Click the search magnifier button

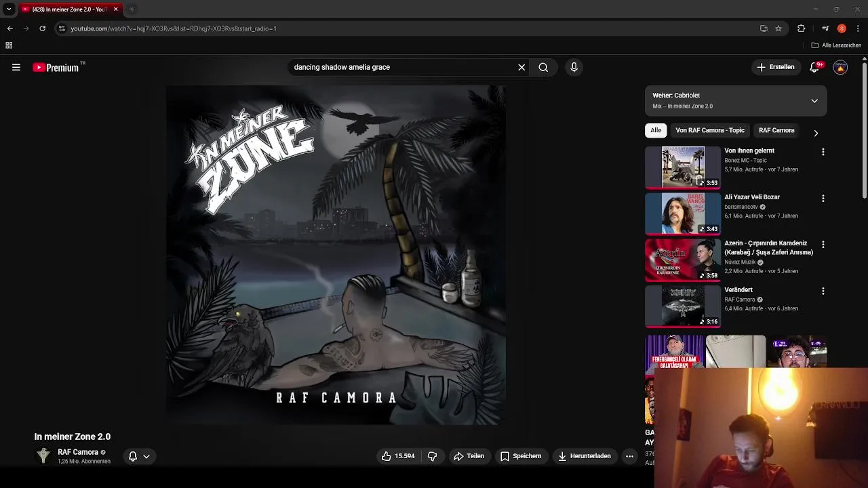pos(543,67)
